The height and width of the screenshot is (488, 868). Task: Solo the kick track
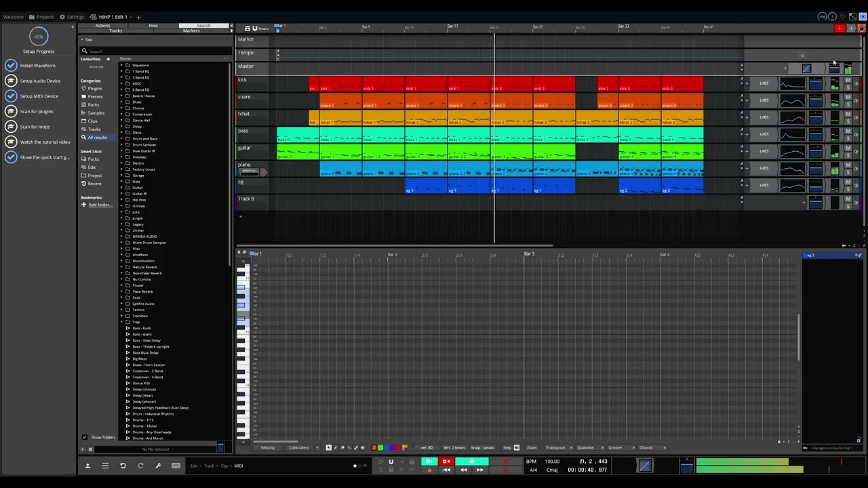pyautogui.click(x=848, y=87)
